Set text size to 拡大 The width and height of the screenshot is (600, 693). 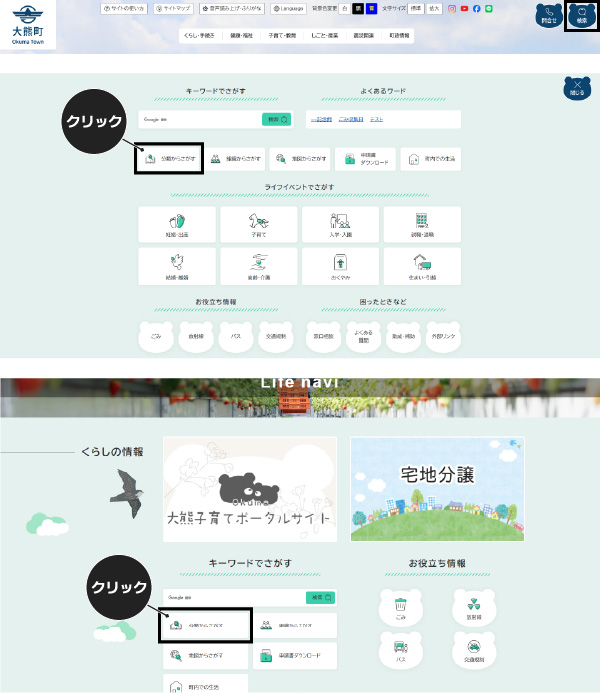[x=434, y=8]
